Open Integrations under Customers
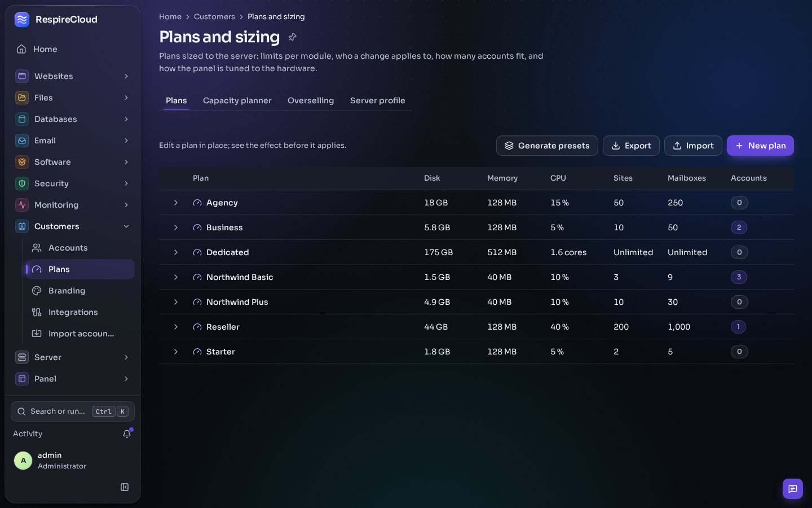 (80, 312)
